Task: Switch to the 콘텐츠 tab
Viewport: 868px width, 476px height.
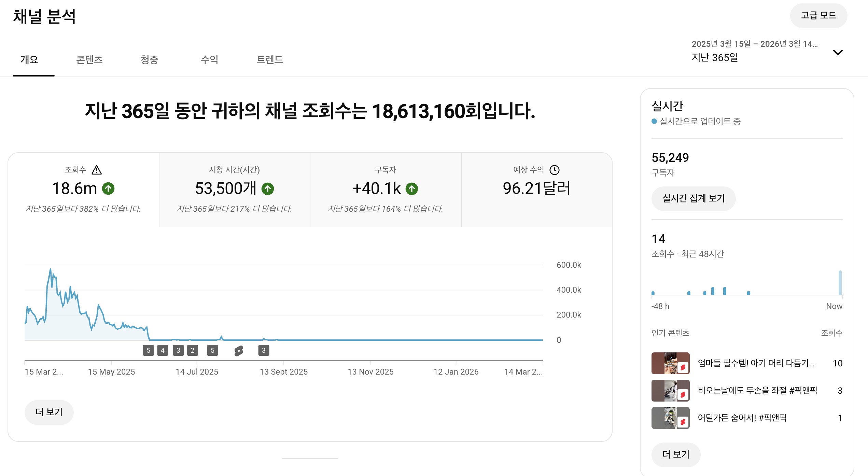Action: (x=89, y=60)
